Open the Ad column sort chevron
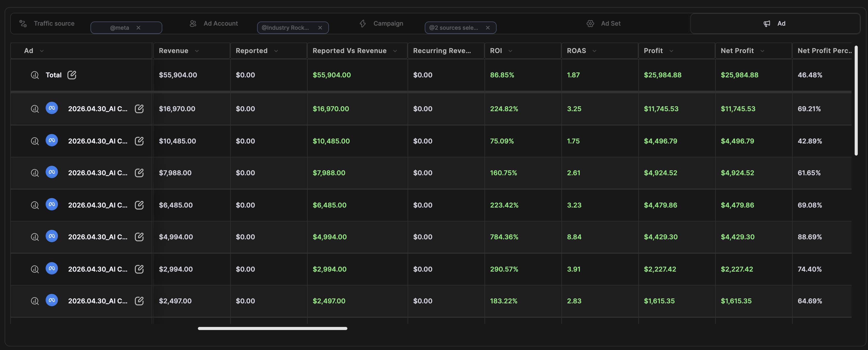 [42, 51]
